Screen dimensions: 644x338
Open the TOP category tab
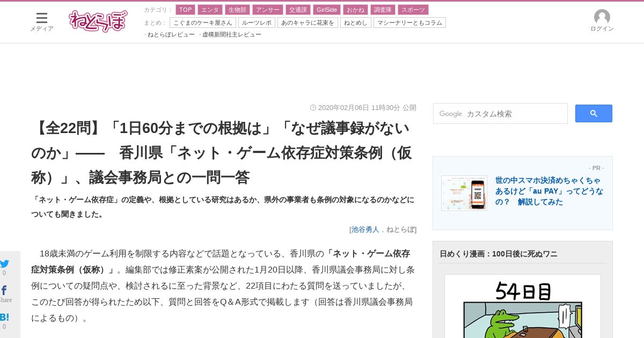(186, 10)
